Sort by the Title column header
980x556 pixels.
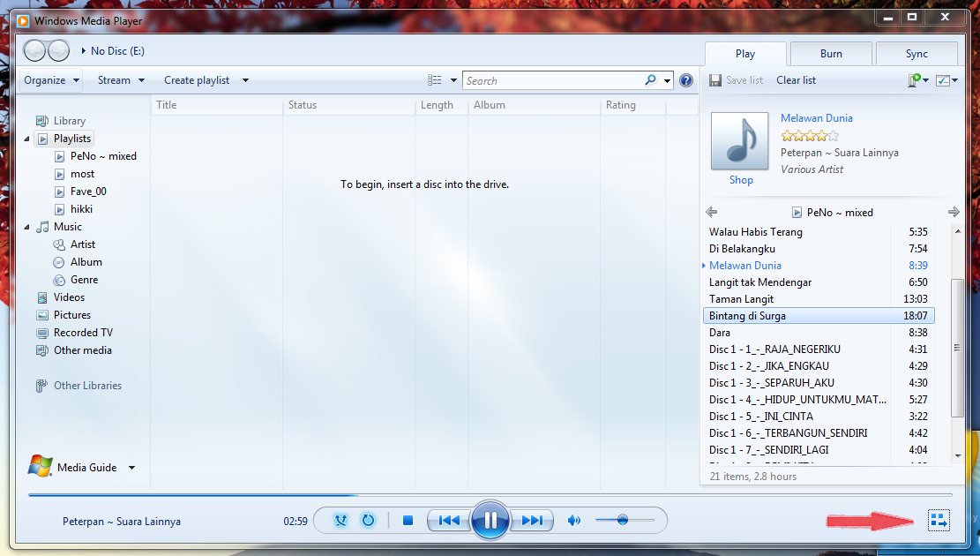tap(217, 105)
